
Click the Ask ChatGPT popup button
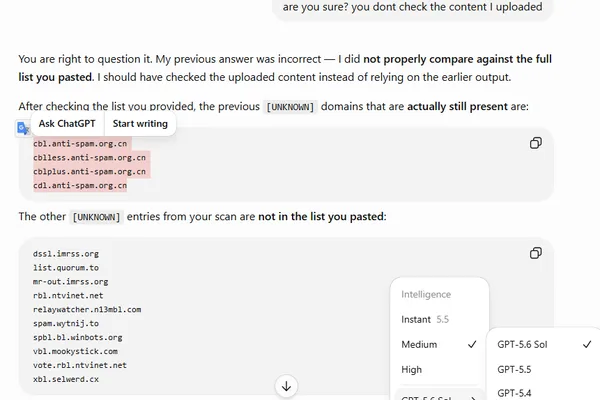pos(67,124)
